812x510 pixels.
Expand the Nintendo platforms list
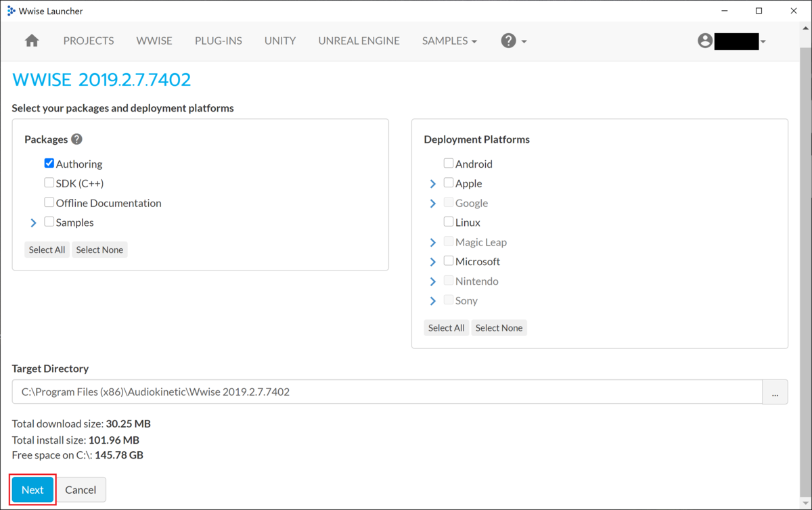click(x=432, y=281)
